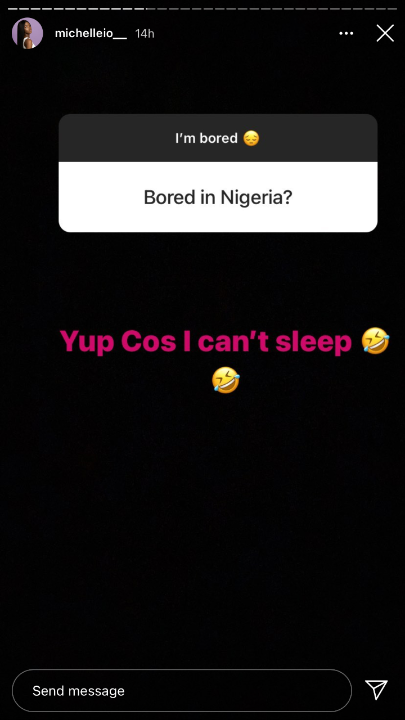The image size is (405, 720).
Task: Open the three-dot more options menu
Action: (x=346, y=34)
